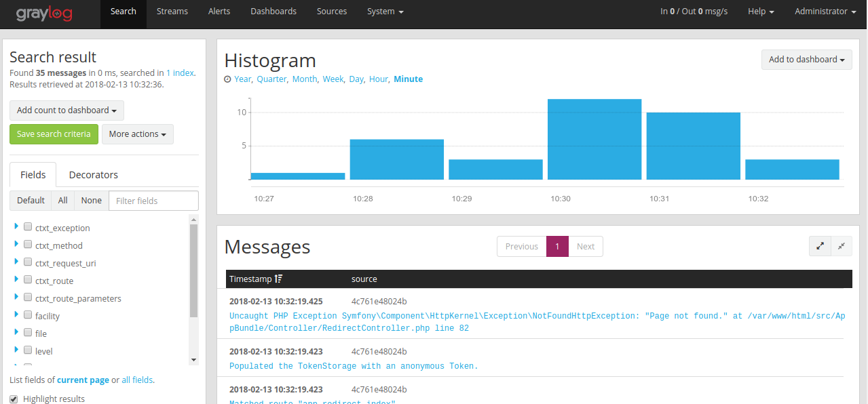
Task: Select Minute histogram resolution
Action: coord(408,79)
